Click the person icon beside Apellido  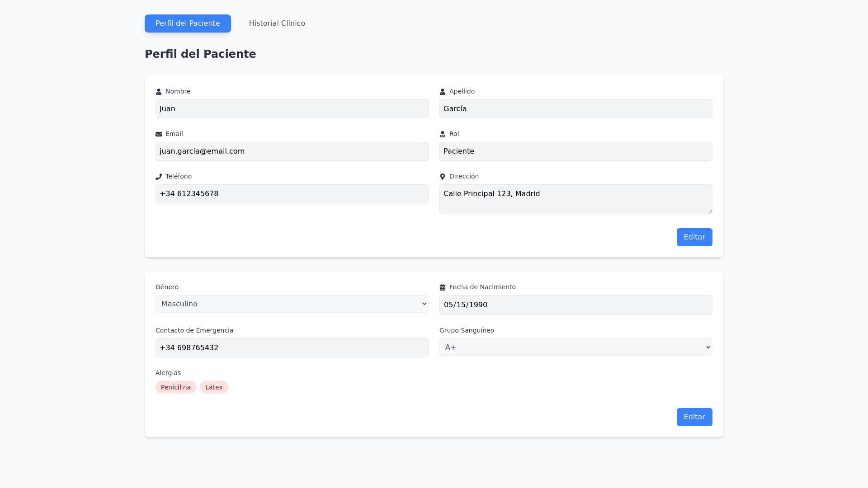pos(443,92)
